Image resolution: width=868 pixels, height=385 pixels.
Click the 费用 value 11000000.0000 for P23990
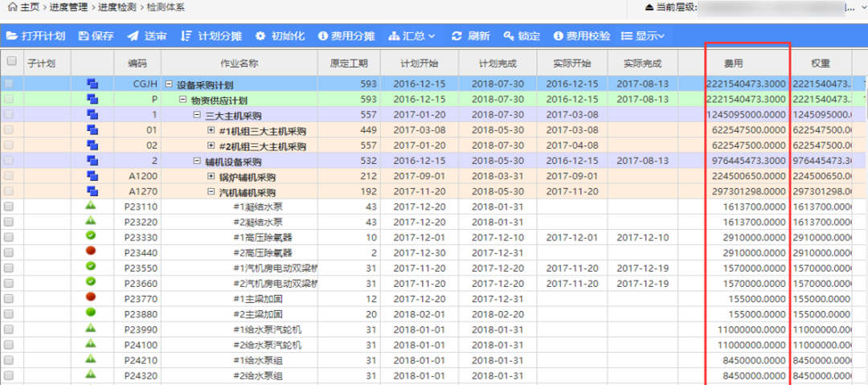coord(751,330)
